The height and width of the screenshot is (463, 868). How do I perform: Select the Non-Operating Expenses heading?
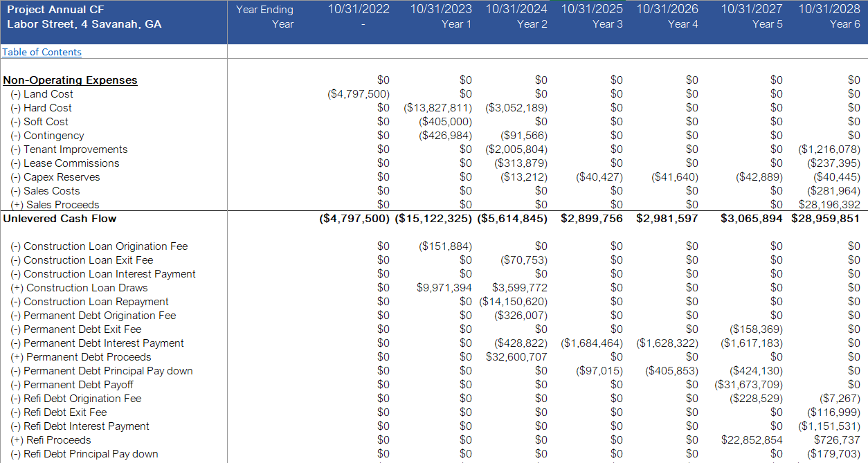pyautogui.click(x=70, y=80)
